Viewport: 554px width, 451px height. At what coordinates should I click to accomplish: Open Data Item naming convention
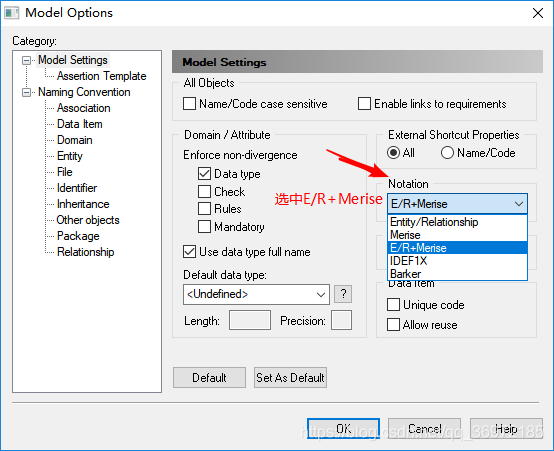[x=79, y=124]
